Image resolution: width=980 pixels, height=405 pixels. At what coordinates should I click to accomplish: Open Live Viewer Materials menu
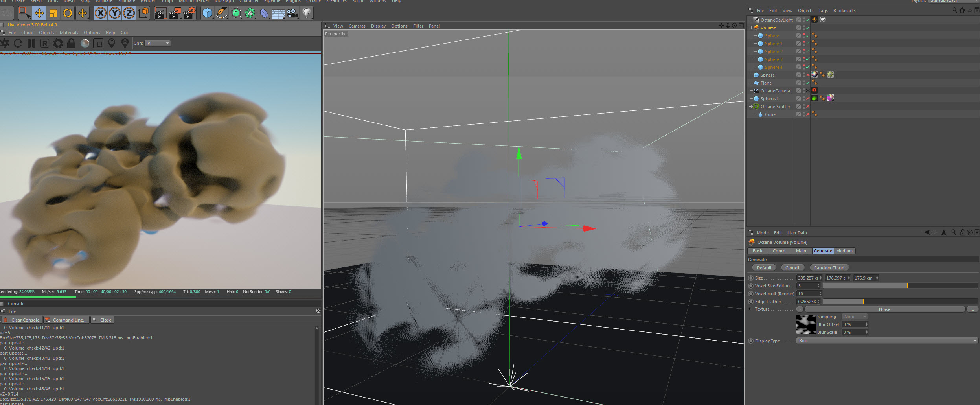[69, 33]
